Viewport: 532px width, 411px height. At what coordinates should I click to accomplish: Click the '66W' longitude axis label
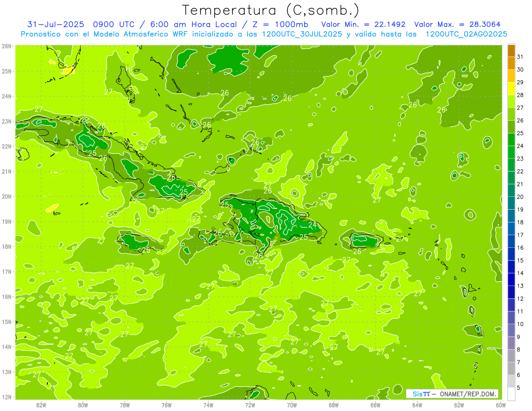click(x=376, y=405)
